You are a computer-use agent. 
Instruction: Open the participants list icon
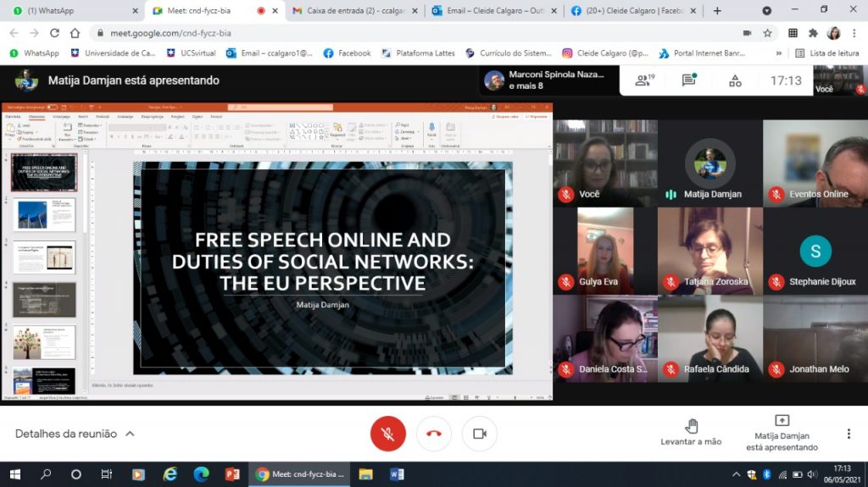[644, 80]
